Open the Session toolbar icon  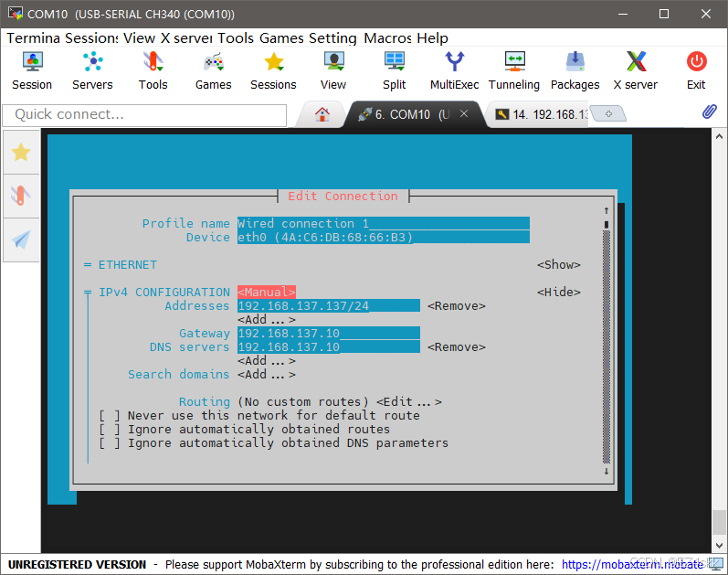click(32, 71)
